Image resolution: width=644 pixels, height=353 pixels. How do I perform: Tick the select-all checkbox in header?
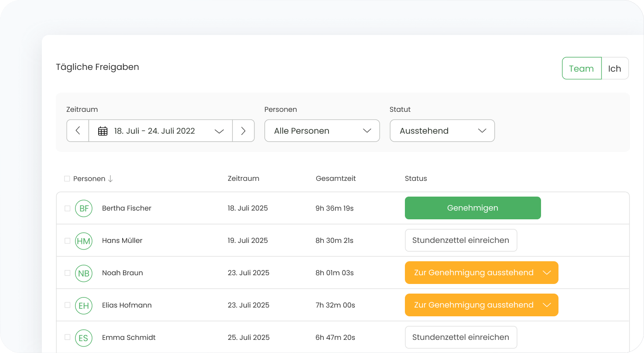click(67, 179)
